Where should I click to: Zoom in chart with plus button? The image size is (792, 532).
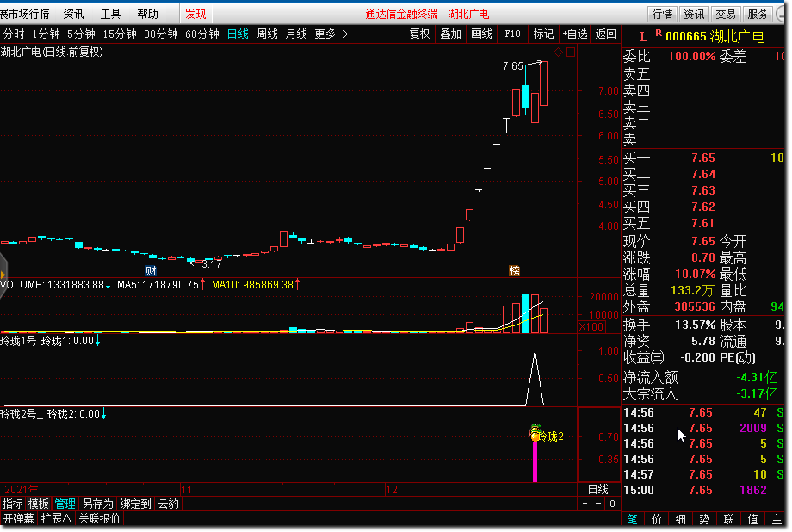585,504
